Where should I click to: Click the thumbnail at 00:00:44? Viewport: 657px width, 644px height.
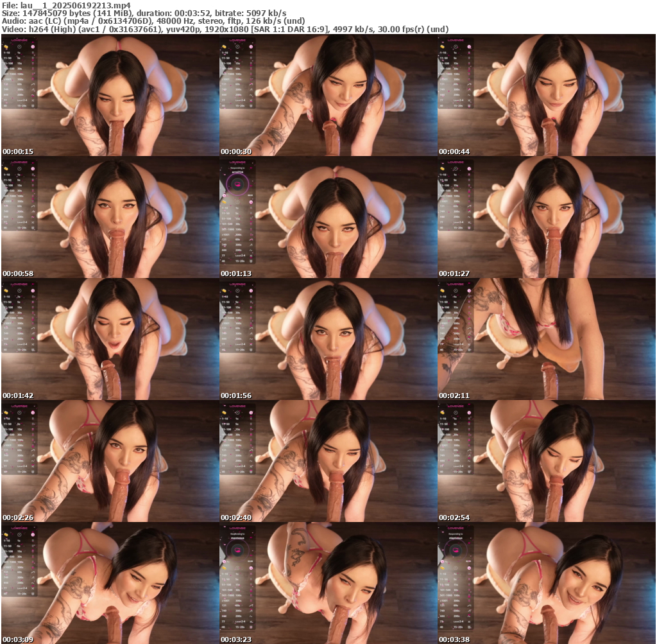[546, 96]
